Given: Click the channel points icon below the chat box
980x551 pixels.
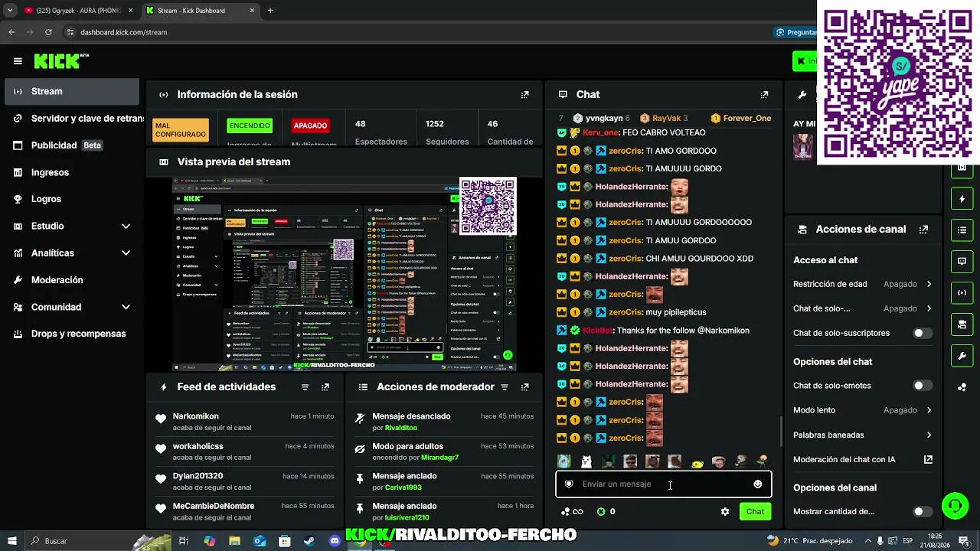Looking at the screenshot, I should (x=572, y=512).
